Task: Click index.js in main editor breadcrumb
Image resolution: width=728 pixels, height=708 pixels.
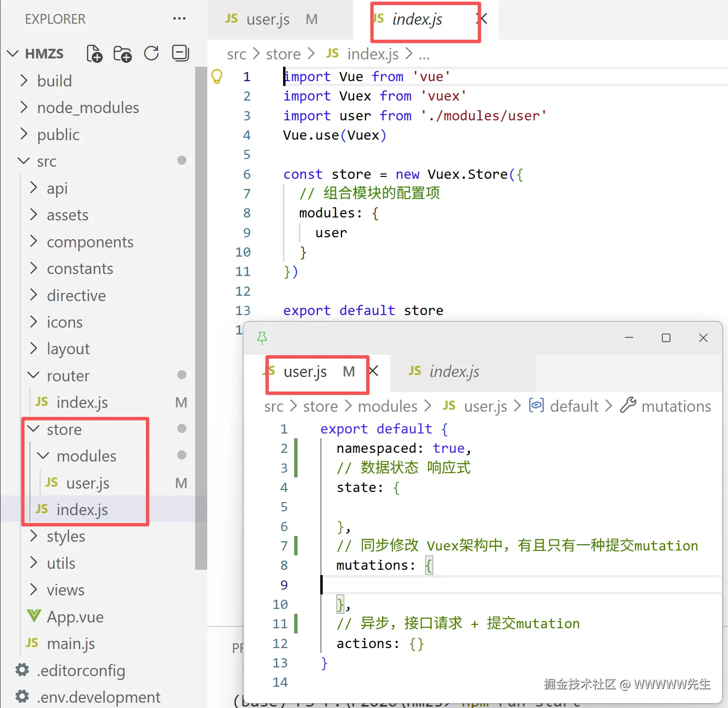Action: pos(372,54)
